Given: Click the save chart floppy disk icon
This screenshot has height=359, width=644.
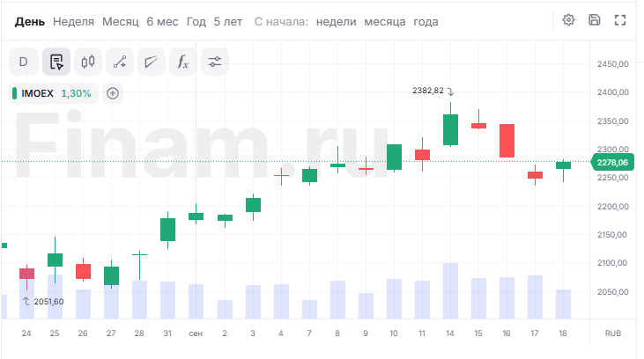Looking at the screenshot, I should [x=595, y=20].
